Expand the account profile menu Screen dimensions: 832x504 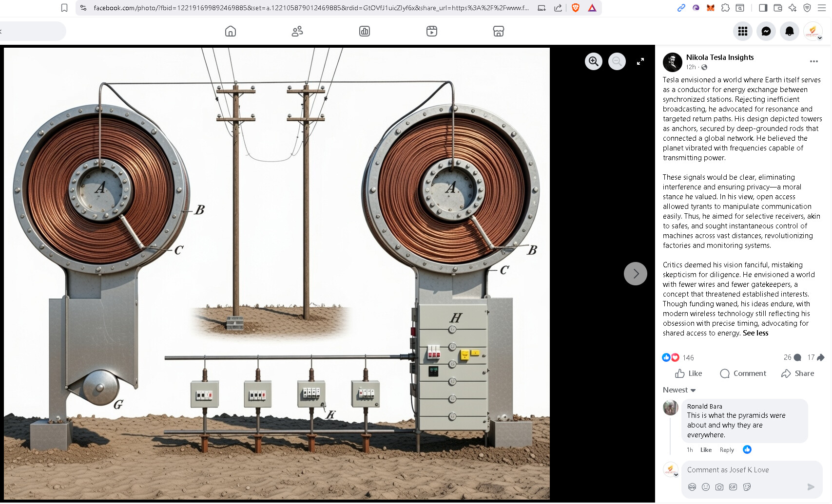[x=813, y=32]
